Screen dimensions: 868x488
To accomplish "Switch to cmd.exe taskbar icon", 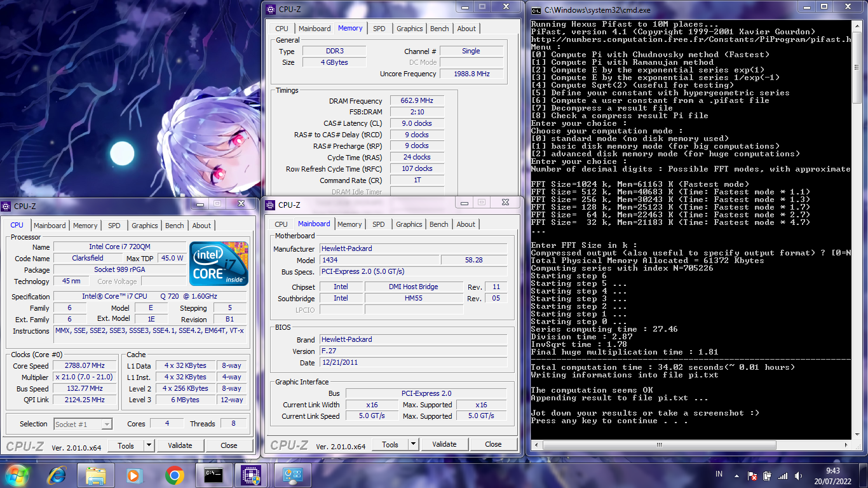I will pos(213,475).
